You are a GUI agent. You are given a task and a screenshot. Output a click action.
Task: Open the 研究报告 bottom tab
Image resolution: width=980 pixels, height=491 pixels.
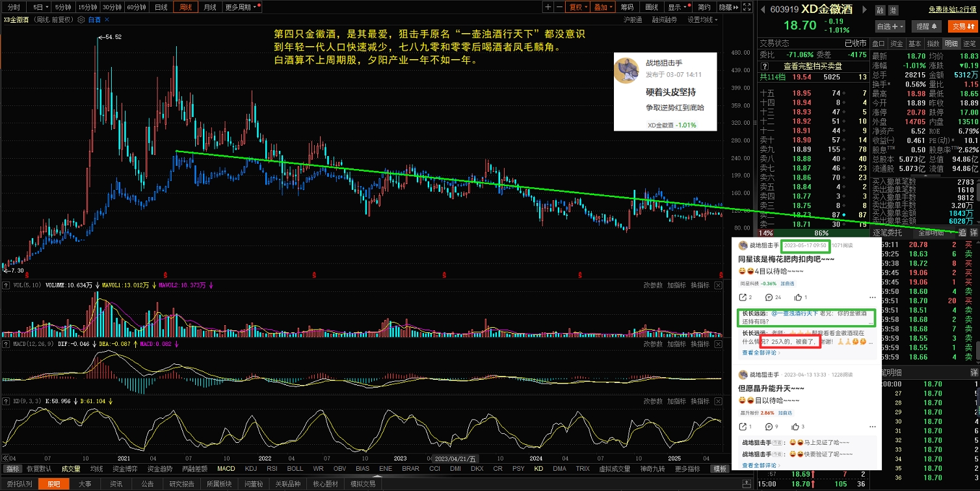181,484
